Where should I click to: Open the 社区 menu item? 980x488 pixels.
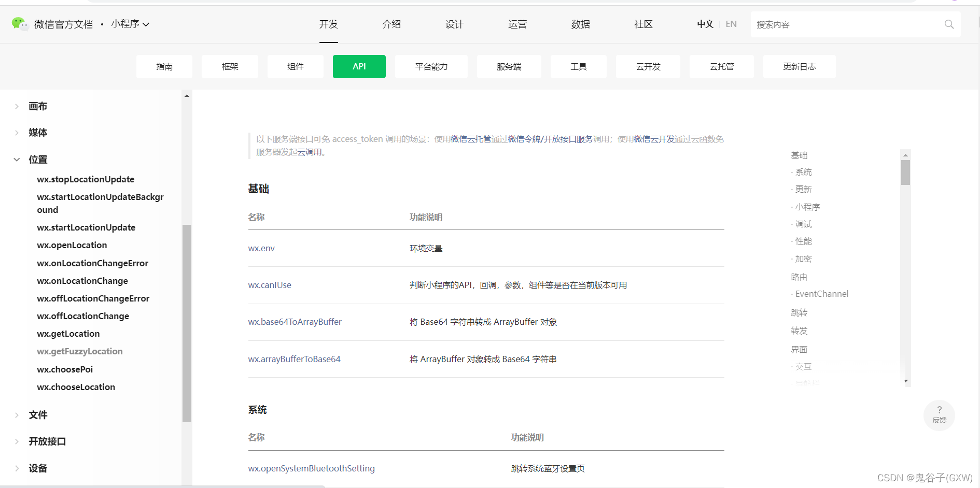tap(643, 24)
